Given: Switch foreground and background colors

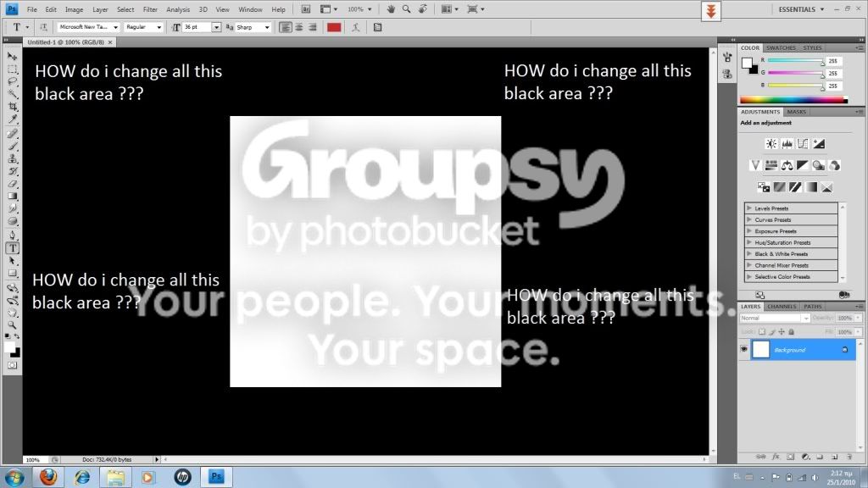Looking at the screenshot, I should tap(17, 336).
